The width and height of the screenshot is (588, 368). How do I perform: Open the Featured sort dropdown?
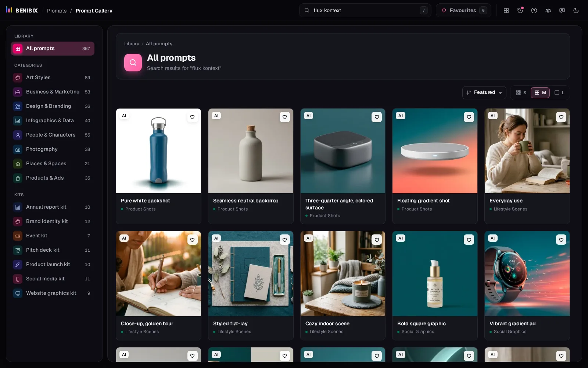pos(484,93)
